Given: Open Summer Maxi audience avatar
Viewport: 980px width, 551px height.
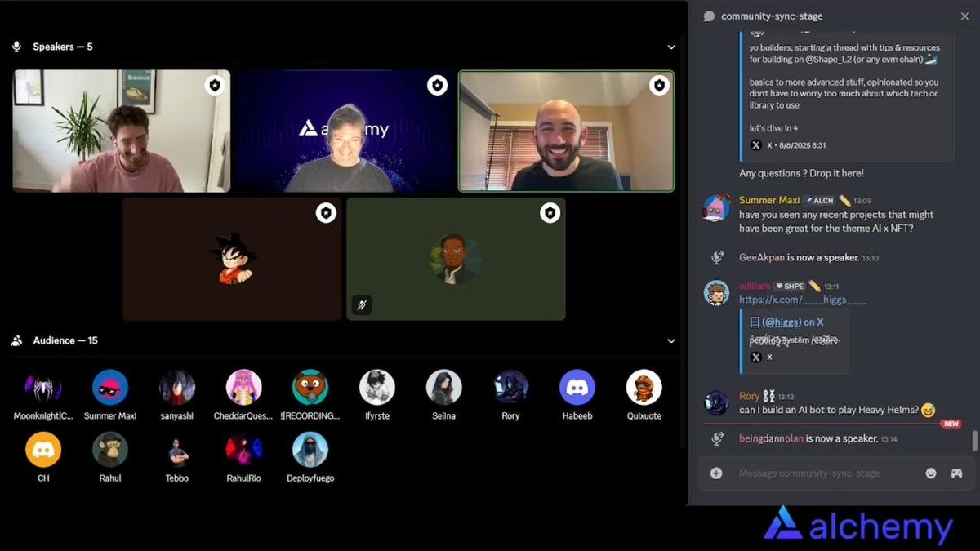Looking at the screenshot, I should 110,387.
